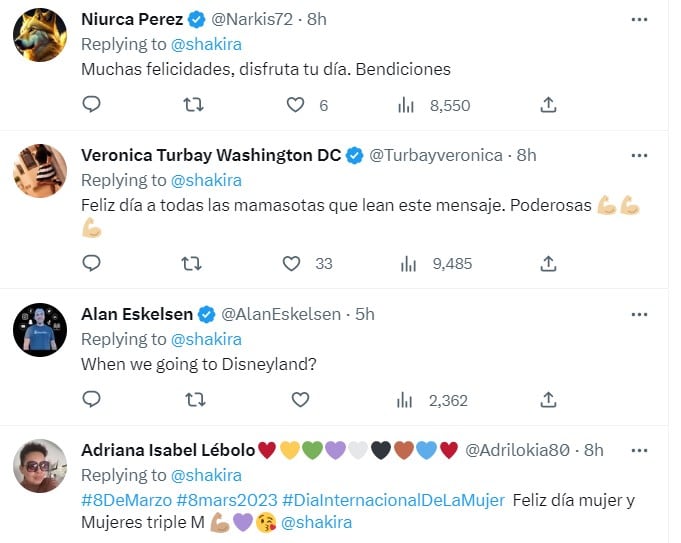Click the @shakira mention in Adriana's tweet

316,522
